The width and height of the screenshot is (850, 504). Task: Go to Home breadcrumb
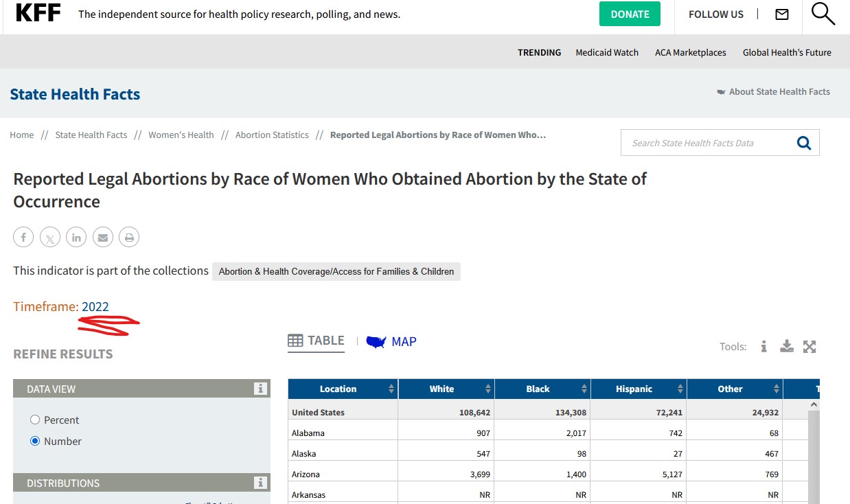21,135
